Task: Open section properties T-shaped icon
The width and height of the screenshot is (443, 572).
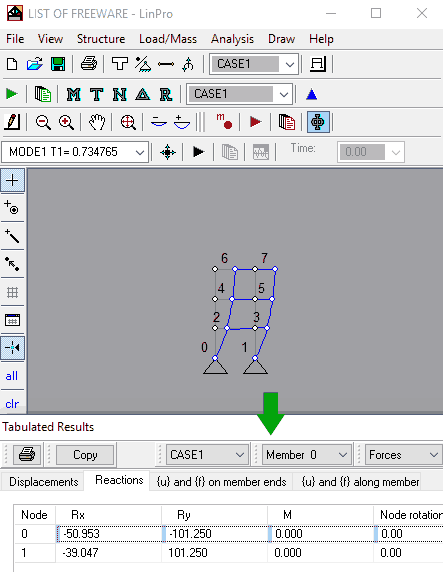Action: point(120,64)
